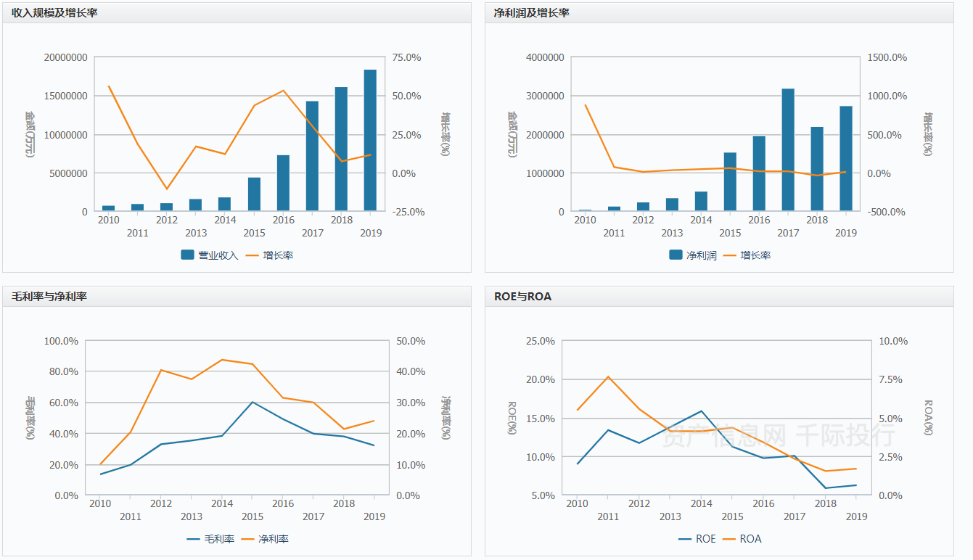The width and height of the screenshot is (973, 560).
Task: Click the 2019 year label in revenue chart
Action: click(371, 233)
